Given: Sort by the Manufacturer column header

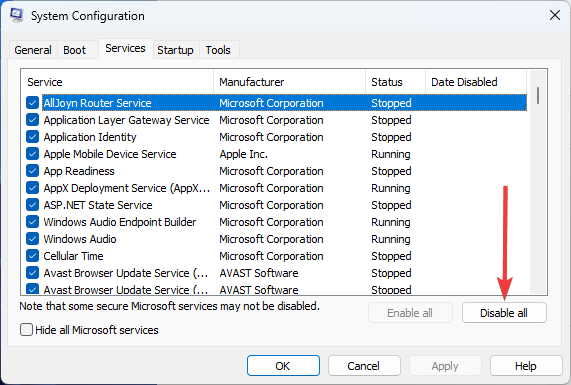Looking at the screenshot, I should pos(290,82).
